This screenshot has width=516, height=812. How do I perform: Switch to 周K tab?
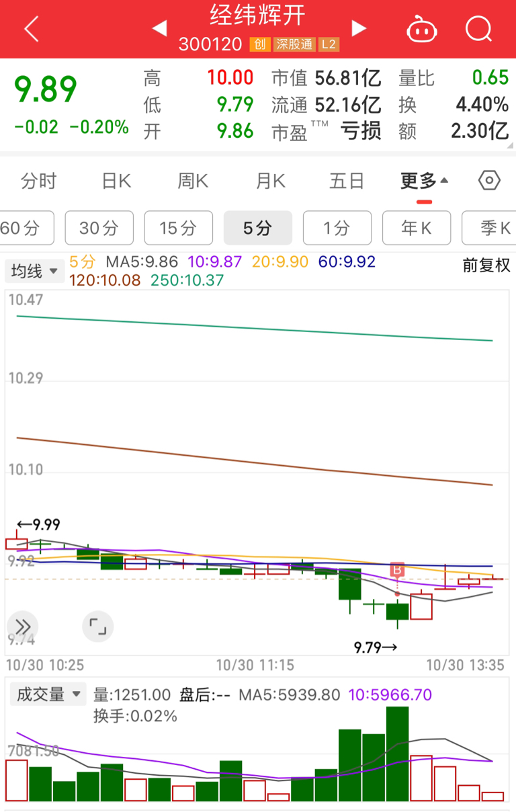193,181
